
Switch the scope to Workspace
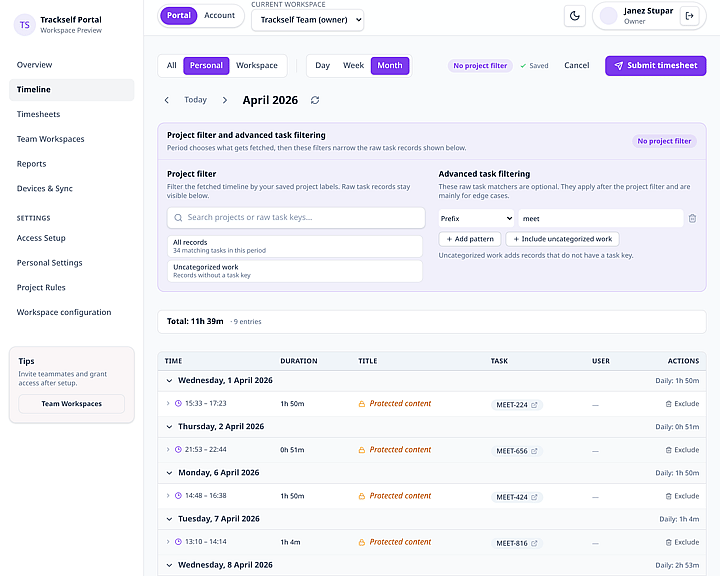pos(257,66)
